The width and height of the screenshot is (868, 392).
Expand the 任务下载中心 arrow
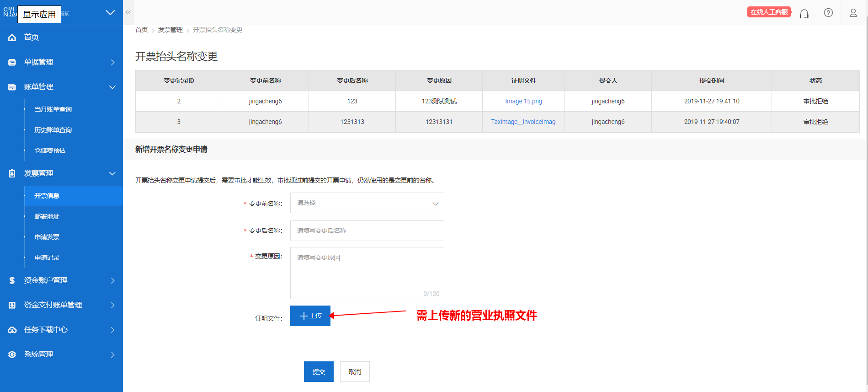point(112,330)
